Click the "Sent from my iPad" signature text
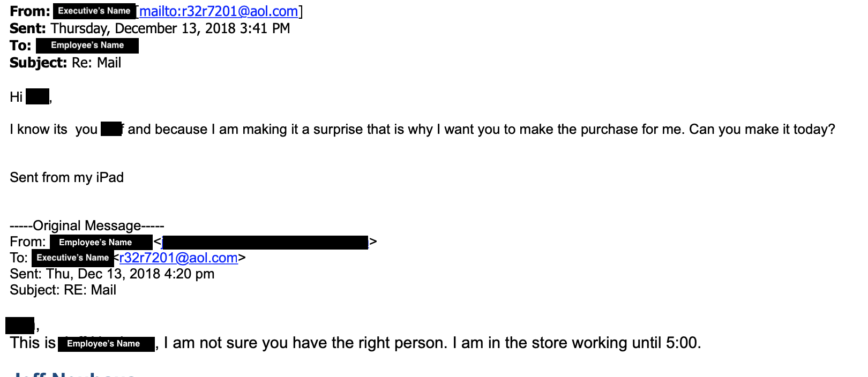This screenshot has height=377, width=868. [x=66, y=177]
